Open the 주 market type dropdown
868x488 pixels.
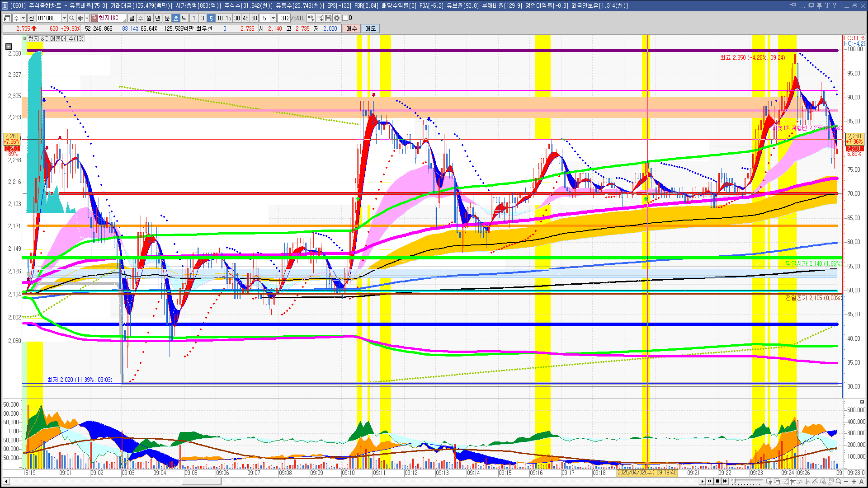23,18
